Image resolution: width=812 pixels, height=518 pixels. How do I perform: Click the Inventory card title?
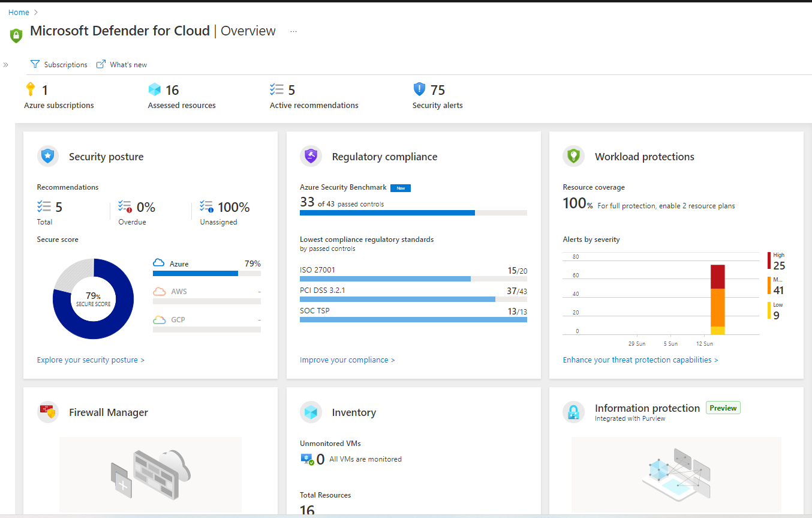tap(354, 412)
